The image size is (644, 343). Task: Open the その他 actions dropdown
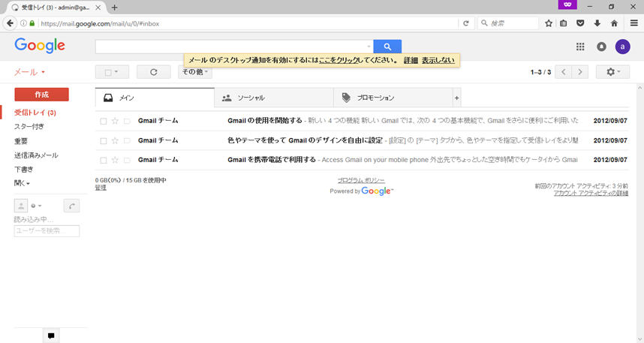click(195, 72)
